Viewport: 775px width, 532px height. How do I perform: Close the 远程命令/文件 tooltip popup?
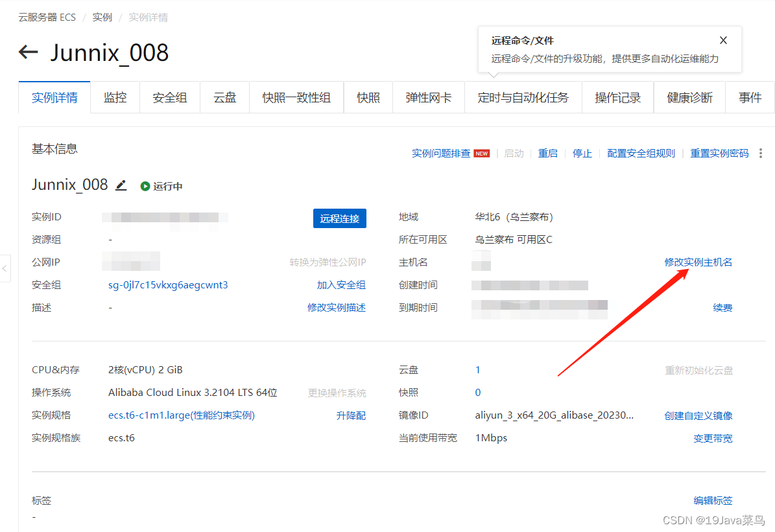[723, 41]
